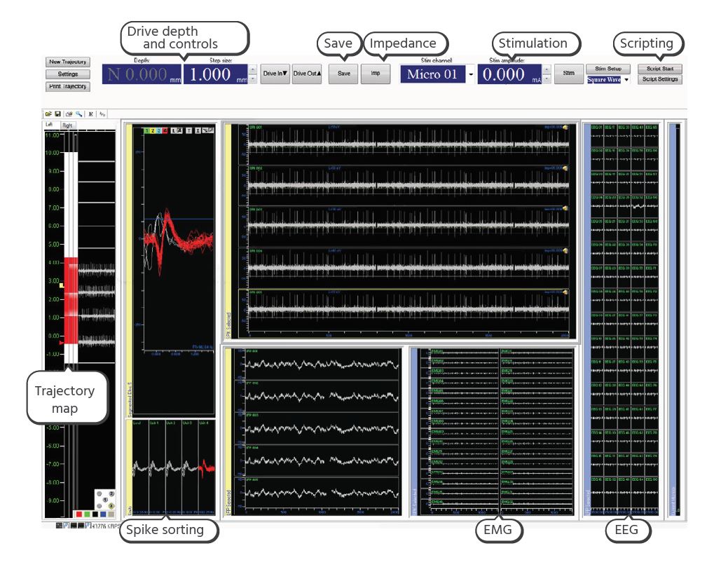Click the red color swatch below trajectory map
Viewport: 728px width, 574px height.
tap(79, 513)
